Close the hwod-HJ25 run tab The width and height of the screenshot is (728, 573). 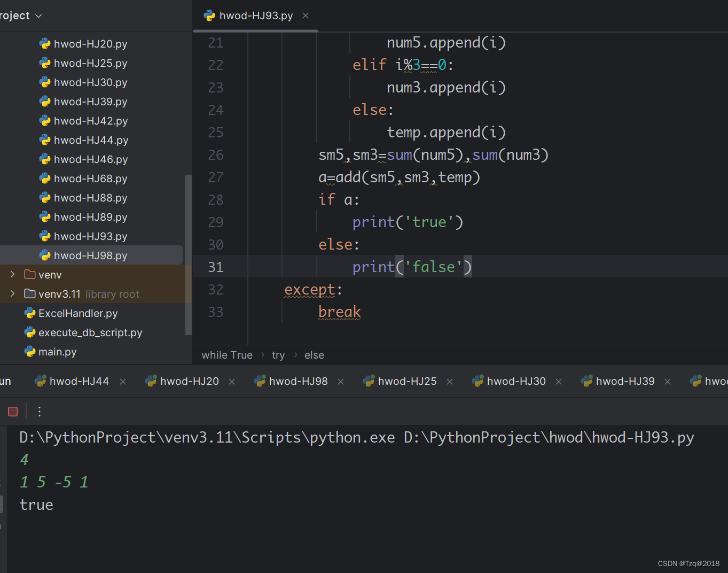pyautogui.click(x=450, y=382)
